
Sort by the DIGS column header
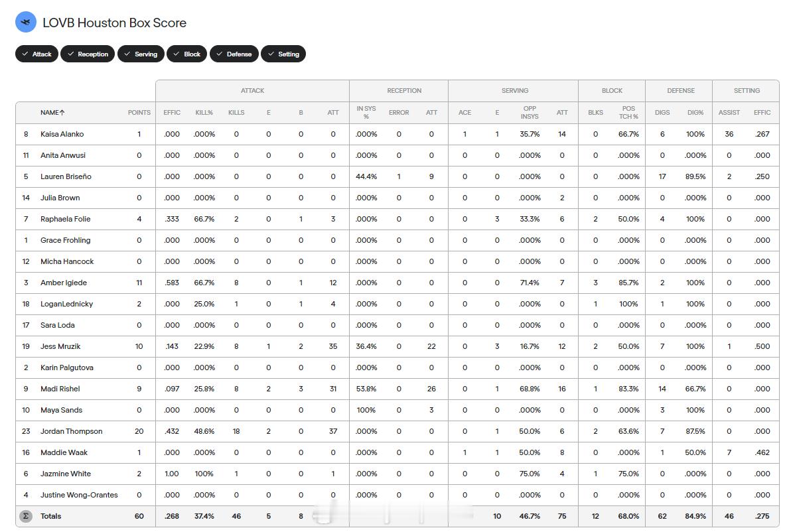tap(662, 112)
